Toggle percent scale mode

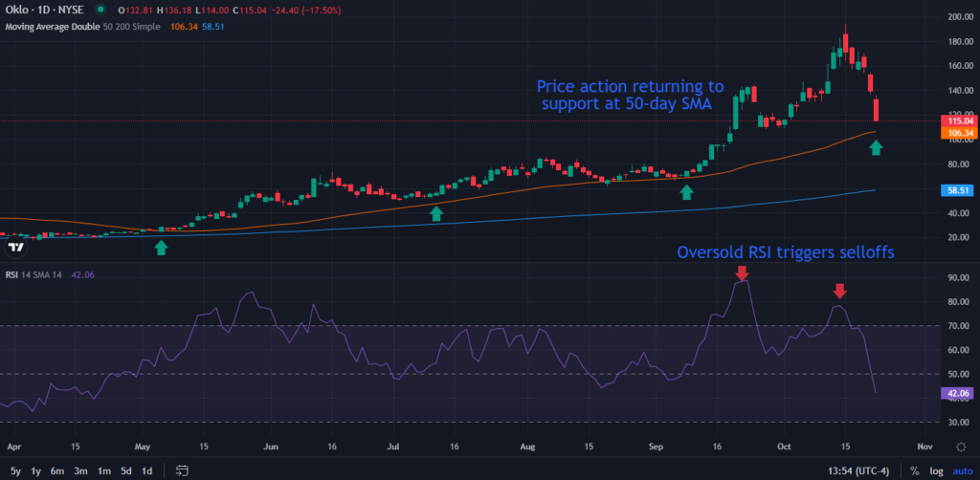(x=914, y=470)
